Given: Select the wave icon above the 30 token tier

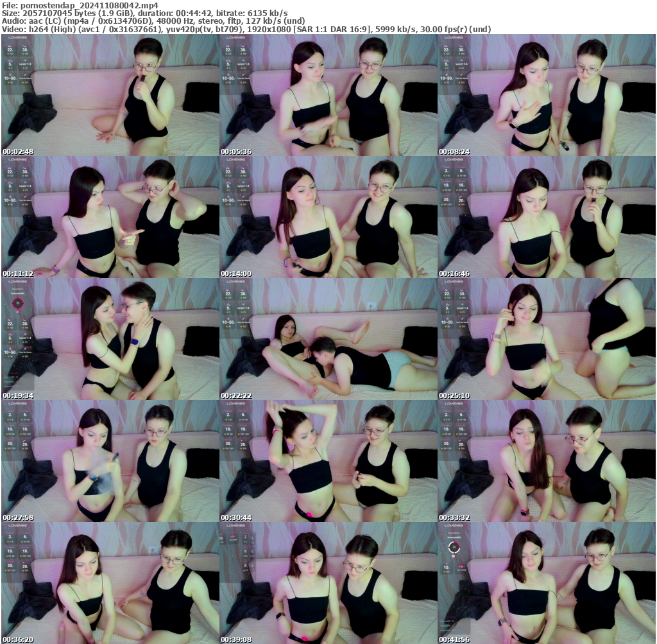Looking at the screenshot, I should click(24, 46).
